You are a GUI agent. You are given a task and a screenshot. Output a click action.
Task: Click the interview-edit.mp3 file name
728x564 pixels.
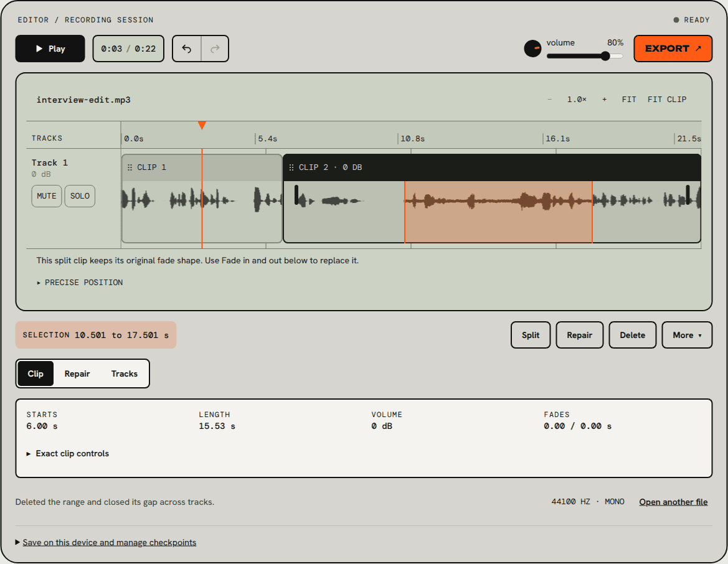83,100
